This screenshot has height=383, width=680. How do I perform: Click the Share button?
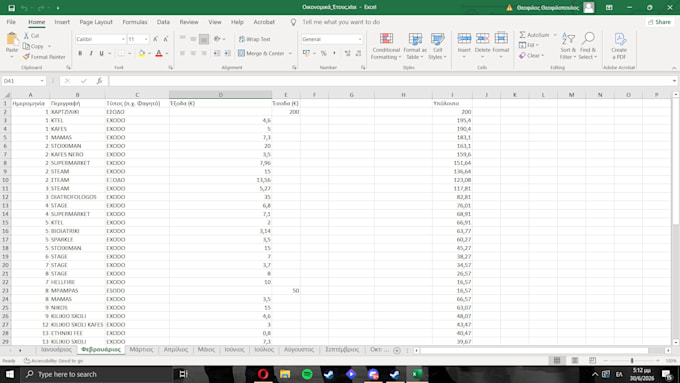(x=660, y=22)
